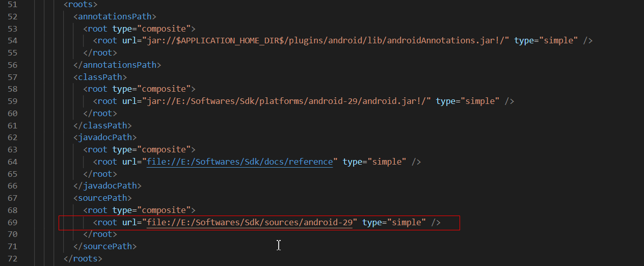Click line number 72 in the gutter
The image size is (644, 266).
pos(13,259)
